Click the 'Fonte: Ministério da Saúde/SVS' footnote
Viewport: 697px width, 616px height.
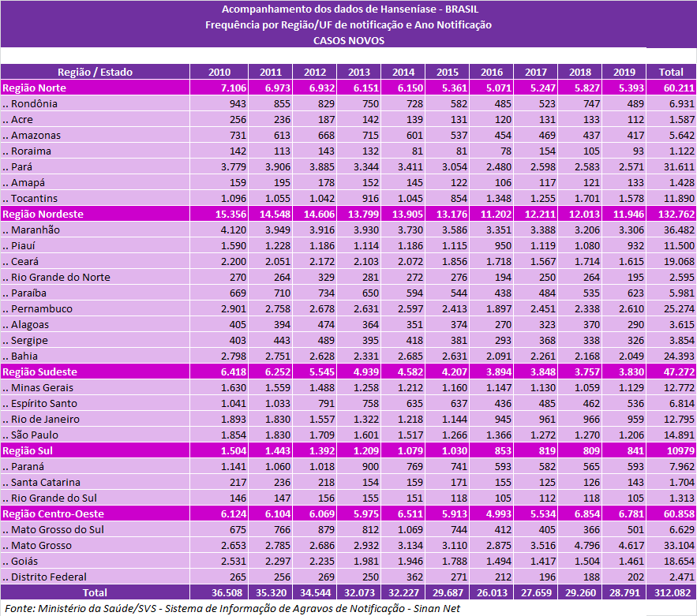[x=233, y=608]
